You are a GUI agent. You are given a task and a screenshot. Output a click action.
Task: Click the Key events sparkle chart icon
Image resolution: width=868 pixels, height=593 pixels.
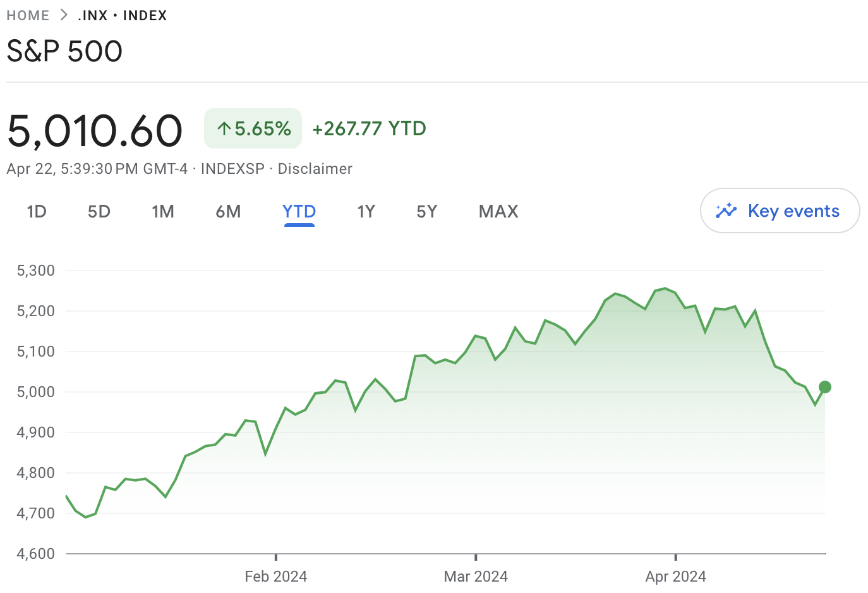click(726, 211)
